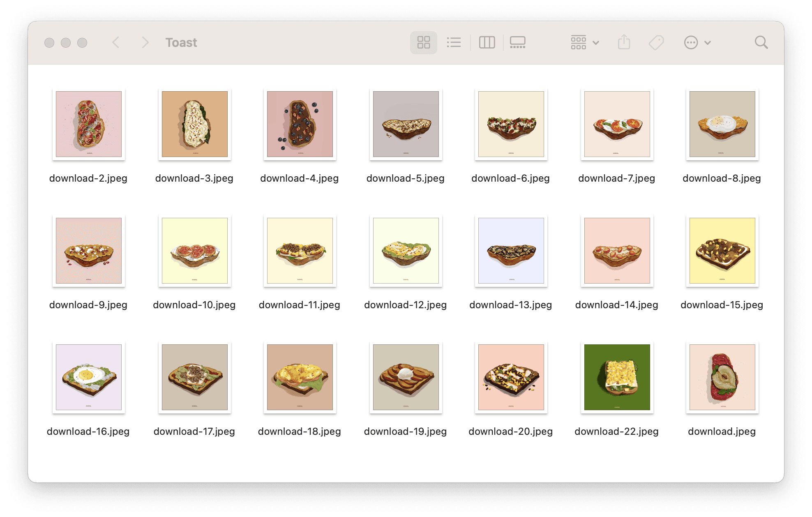812x517 pixels.
Task: Select download-2.jpeg thumbnail
Action: [x=89, y=124]
